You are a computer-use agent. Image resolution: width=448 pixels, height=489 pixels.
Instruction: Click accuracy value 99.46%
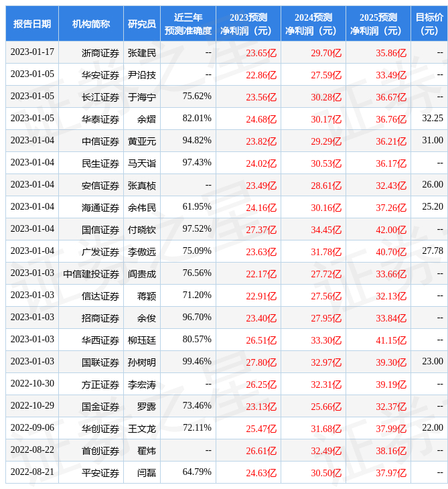tap(197, 361)
